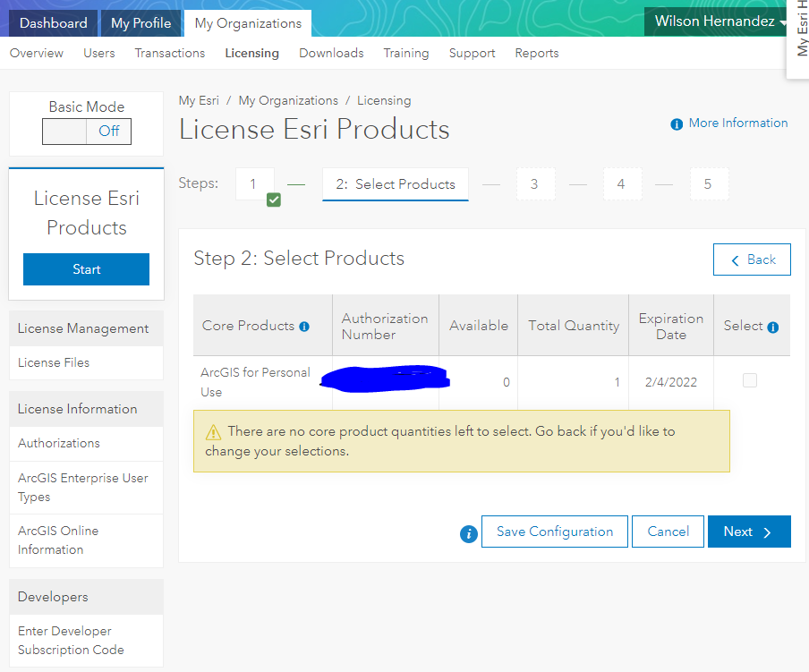Click the More Information info icon
The height and width of the screenshot is (672, 809).
677,124
